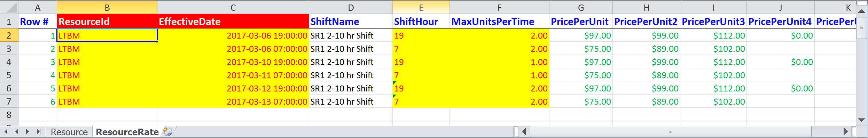This screenshot has width=868, height=138.
Task: Click next sheet navigation arrow
Action: point(28,131)
